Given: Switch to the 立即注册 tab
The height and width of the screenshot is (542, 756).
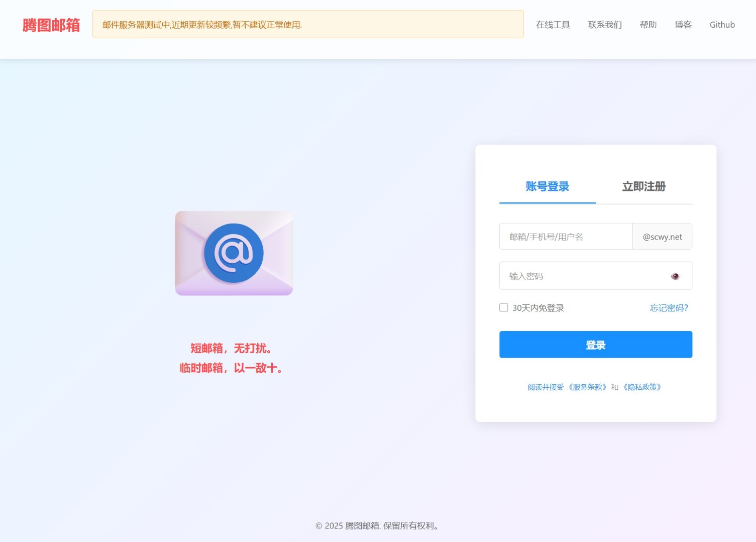Looking at the screenshot, I should click(643, 187).
